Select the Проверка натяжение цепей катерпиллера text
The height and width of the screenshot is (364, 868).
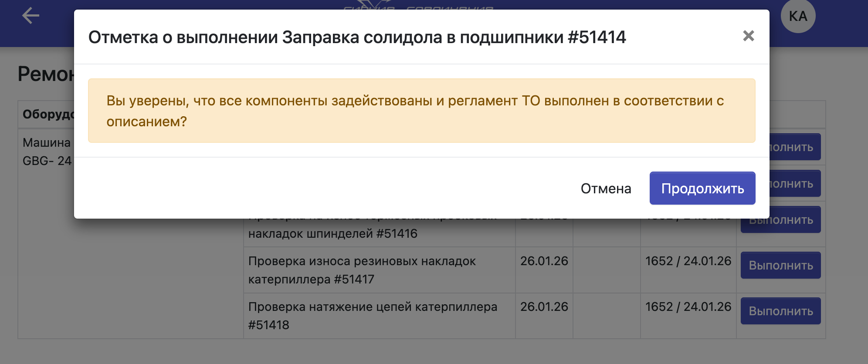(x=373, y=307)
